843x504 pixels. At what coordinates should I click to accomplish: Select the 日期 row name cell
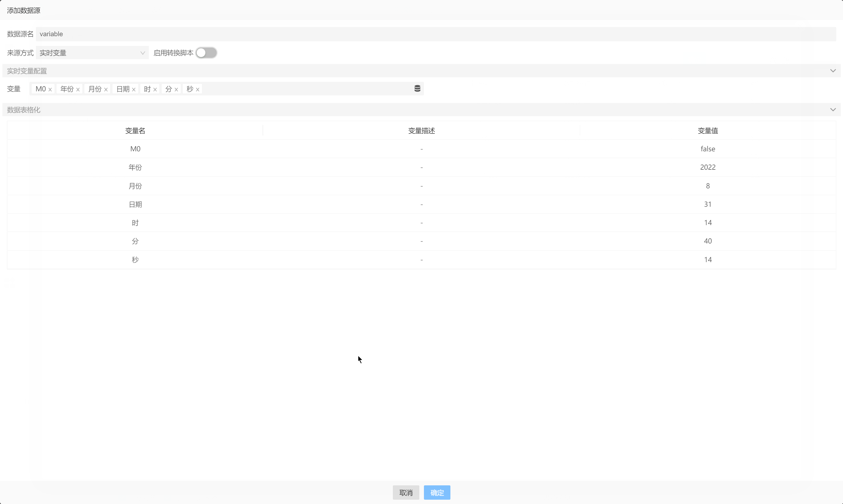tap(135, 204)
